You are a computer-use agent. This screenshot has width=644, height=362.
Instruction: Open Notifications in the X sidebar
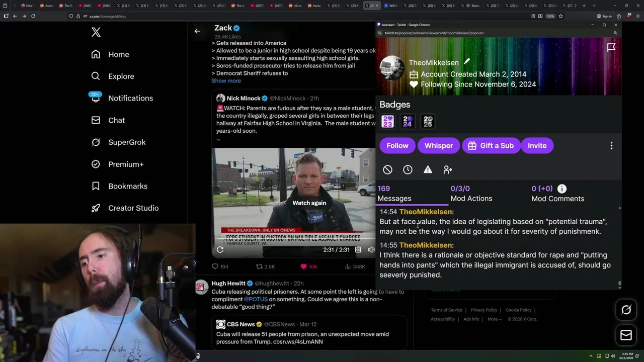122,98
